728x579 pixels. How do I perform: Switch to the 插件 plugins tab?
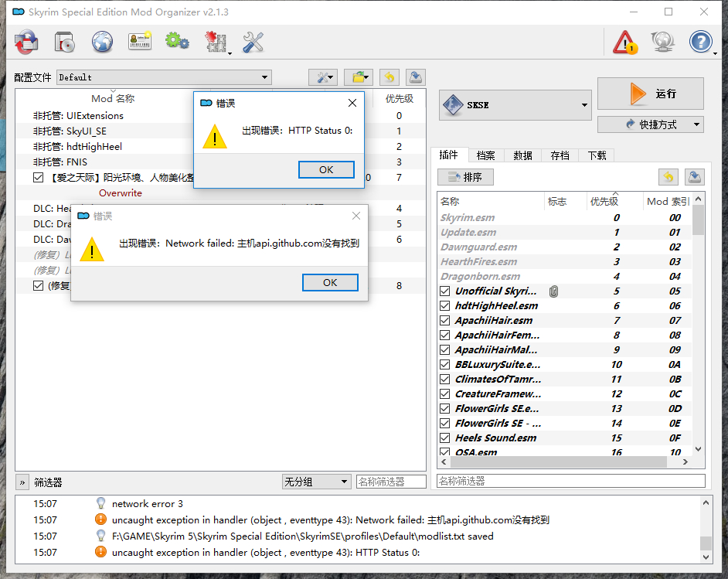pos(448,155)
